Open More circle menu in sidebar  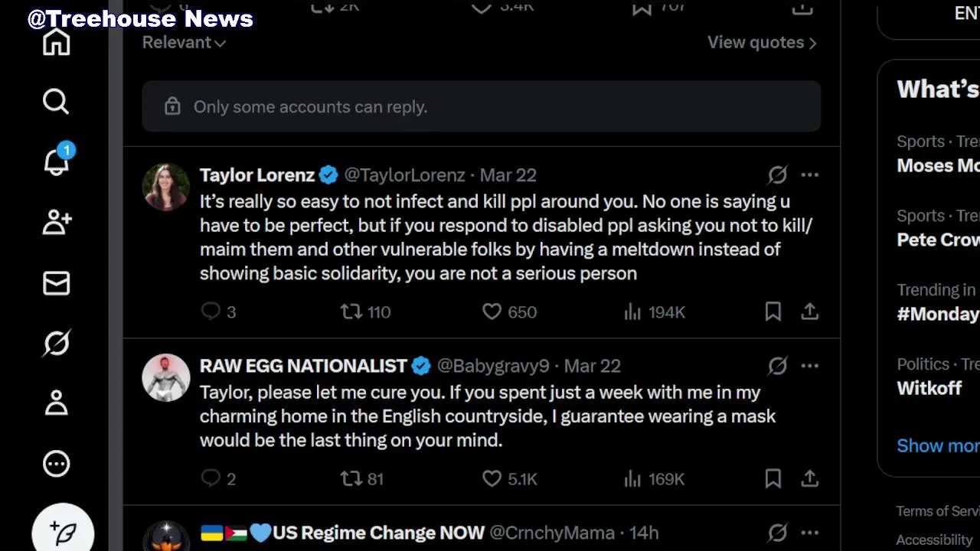tap(56, 463)
